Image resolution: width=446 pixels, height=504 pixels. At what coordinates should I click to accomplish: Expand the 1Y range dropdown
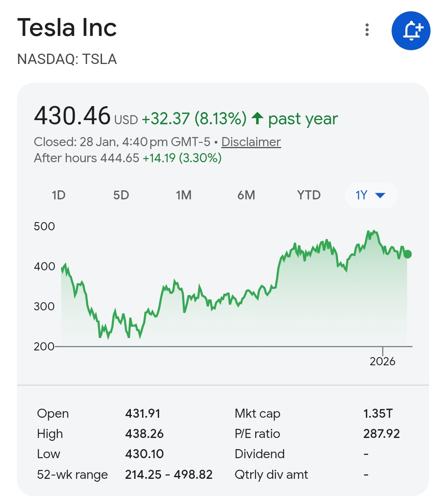pos(371,195)
